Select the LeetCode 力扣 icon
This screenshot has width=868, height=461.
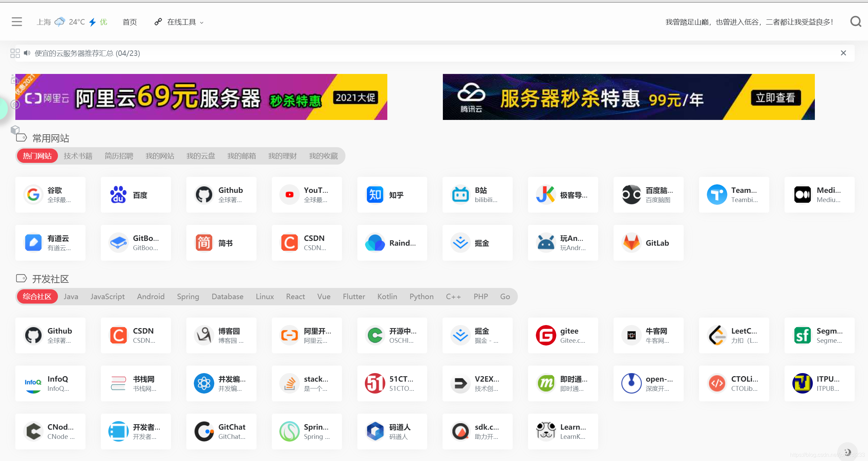pos(717,335)
